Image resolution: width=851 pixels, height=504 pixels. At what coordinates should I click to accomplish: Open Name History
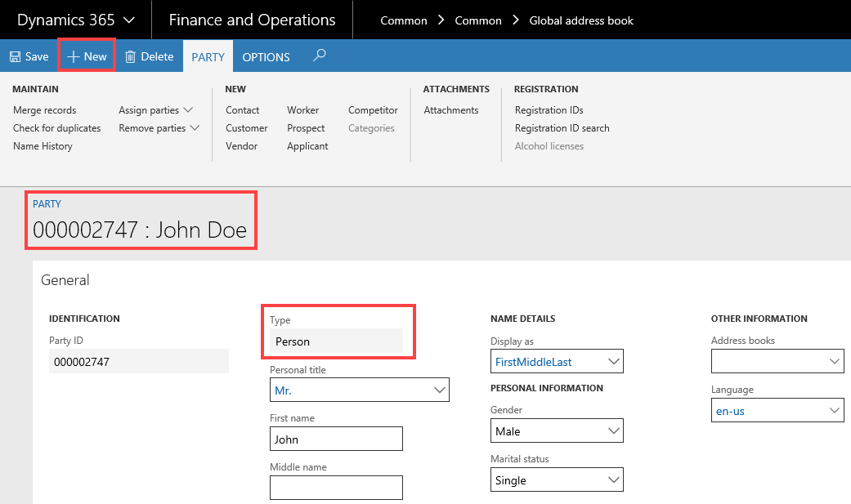coord(43,146)
